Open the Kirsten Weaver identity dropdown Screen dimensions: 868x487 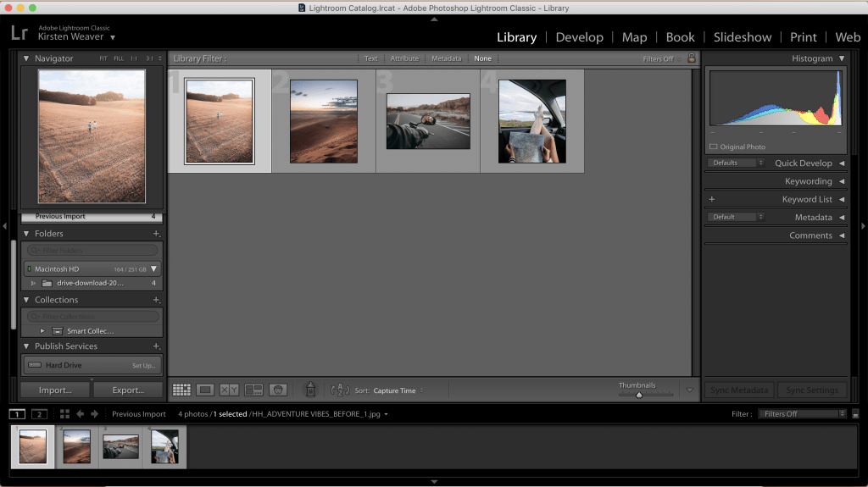113,37
